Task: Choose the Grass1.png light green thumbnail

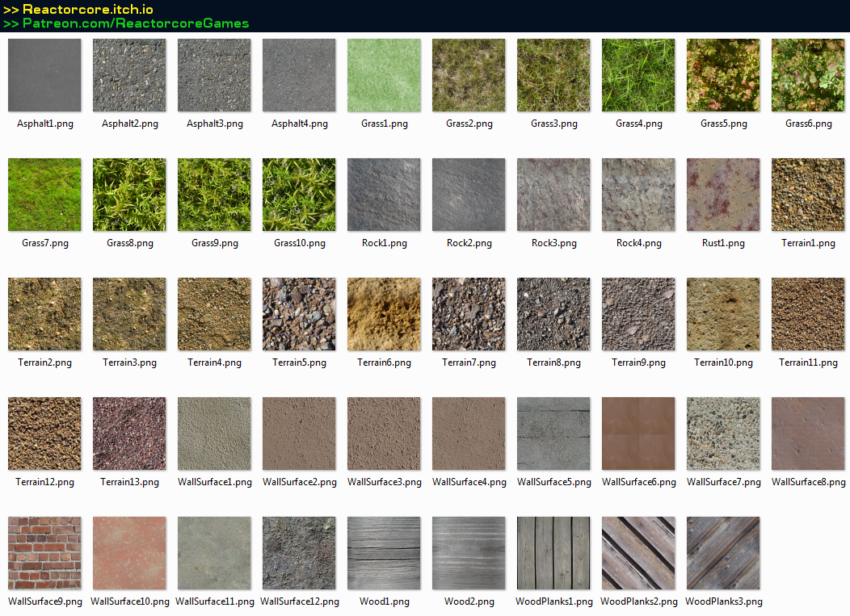Action: coord(384,75)
